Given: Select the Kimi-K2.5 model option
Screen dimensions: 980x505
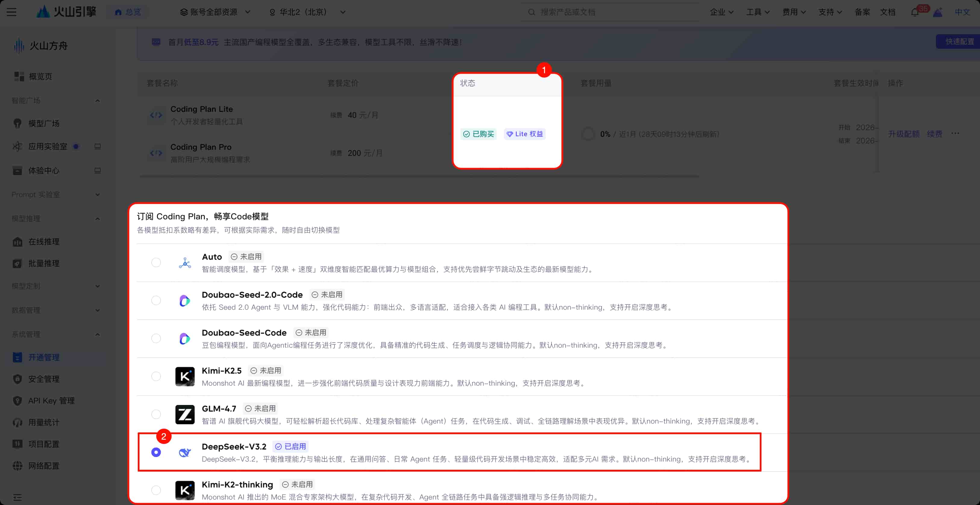Looking at the screenshot, I should pyautogui.click(x=155, y=376).
